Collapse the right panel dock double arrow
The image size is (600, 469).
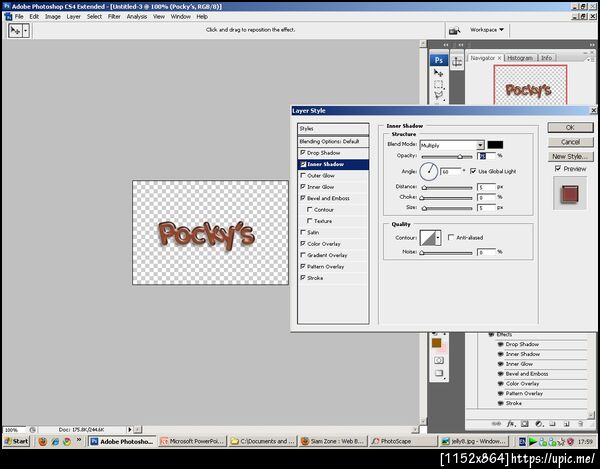(592, 45)
